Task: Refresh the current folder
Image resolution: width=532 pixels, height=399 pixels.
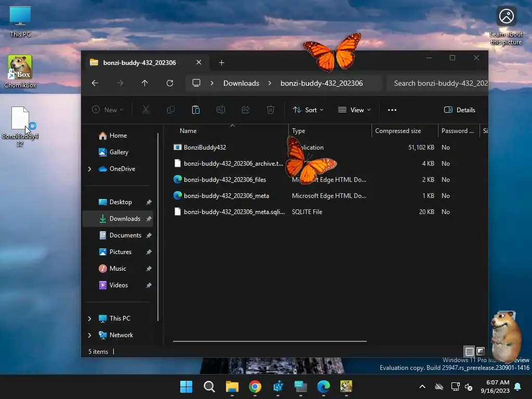Action: point(170,83)
